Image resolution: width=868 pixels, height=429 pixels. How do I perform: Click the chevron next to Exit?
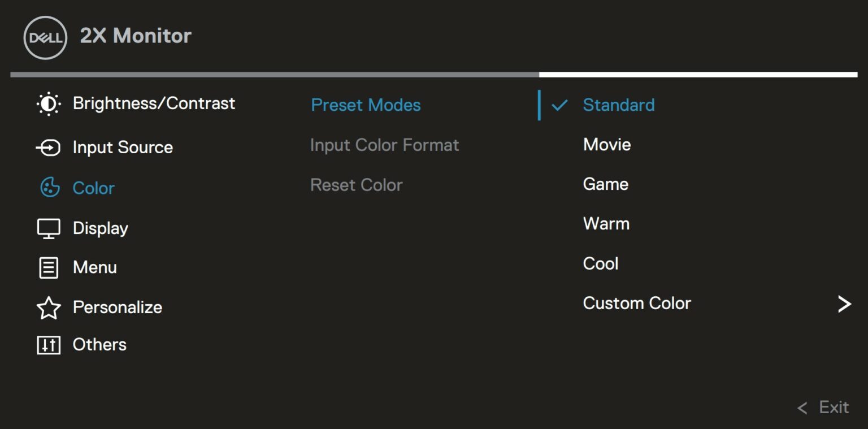coord(802,408)
